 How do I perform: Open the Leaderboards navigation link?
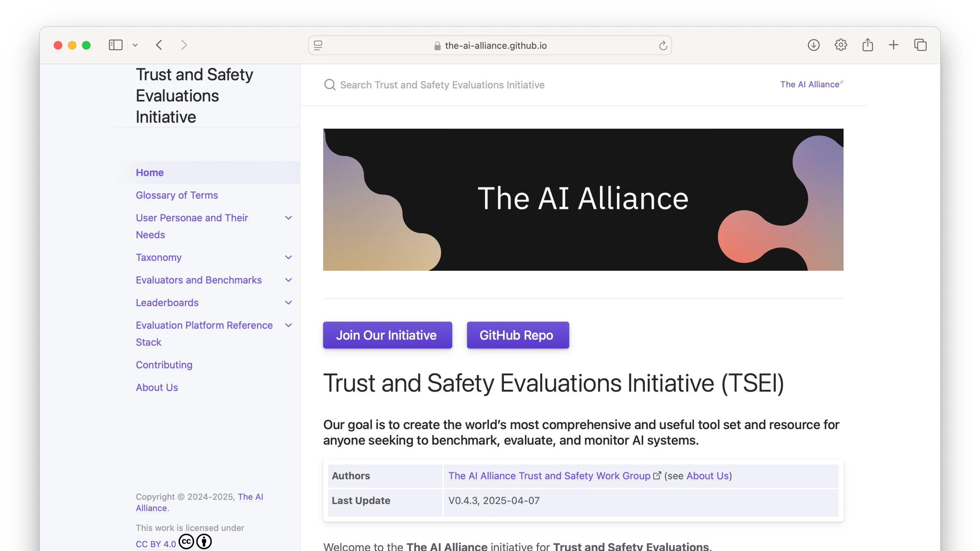point(167,303)
